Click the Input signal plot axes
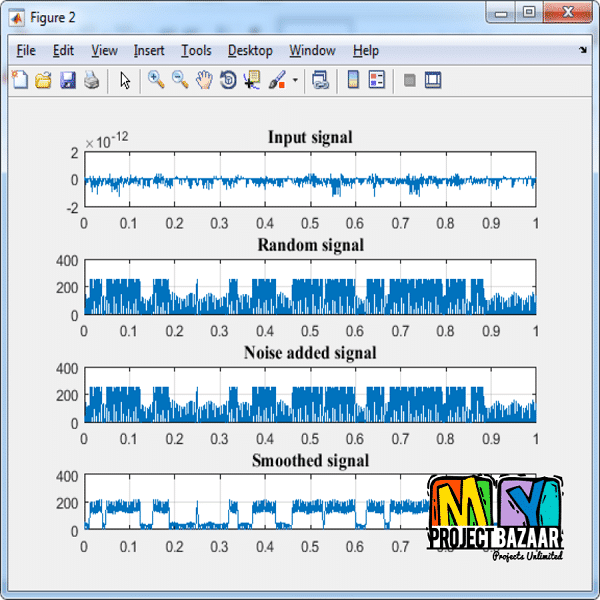 point(310,179)
